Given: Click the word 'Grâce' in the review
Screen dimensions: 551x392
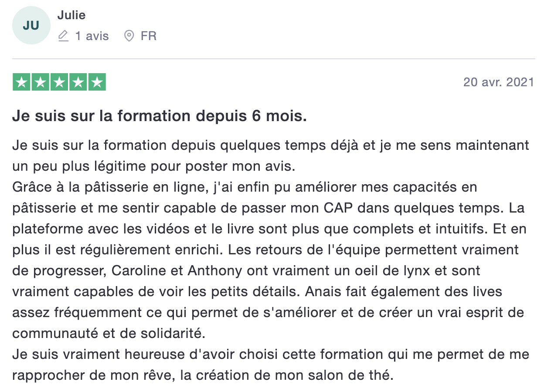Looking at the screenshot, I should (29, 187).
